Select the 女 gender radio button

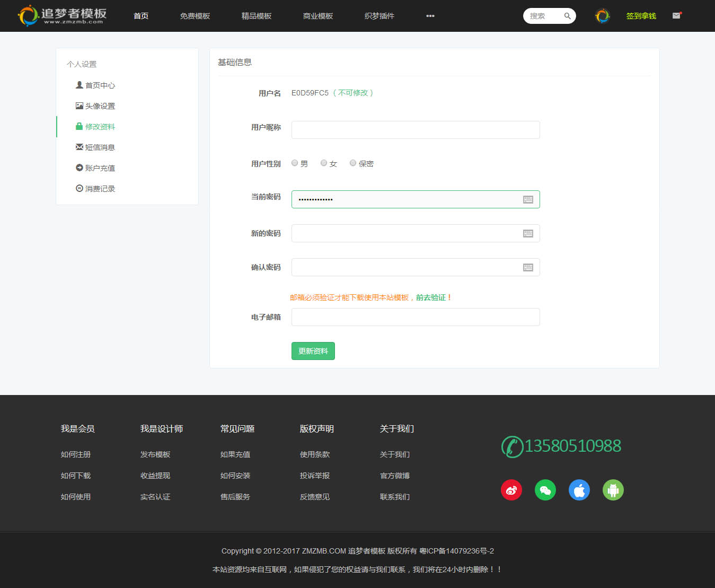point(324,163)
